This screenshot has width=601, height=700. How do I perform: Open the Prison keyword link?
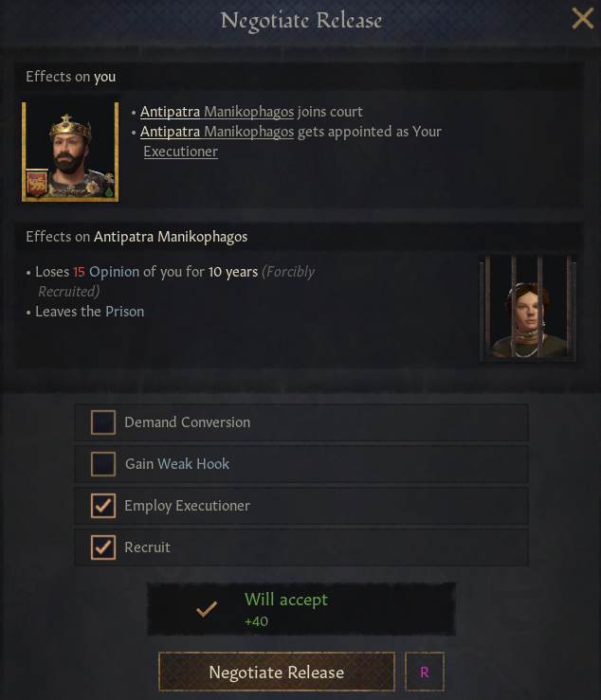pyautogui.click(x=125, y=312)
